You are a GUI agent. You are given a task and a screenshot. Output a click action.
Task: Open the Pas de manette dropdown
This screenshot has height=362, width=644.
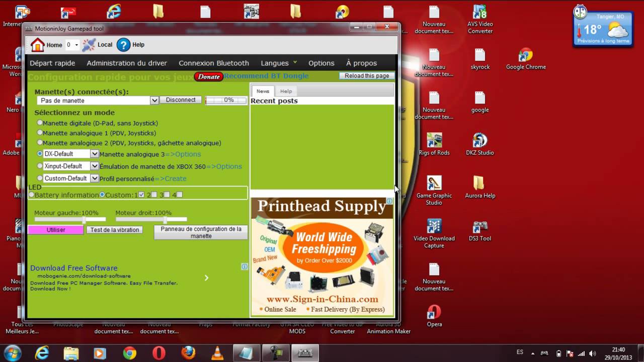coord(154,101)
